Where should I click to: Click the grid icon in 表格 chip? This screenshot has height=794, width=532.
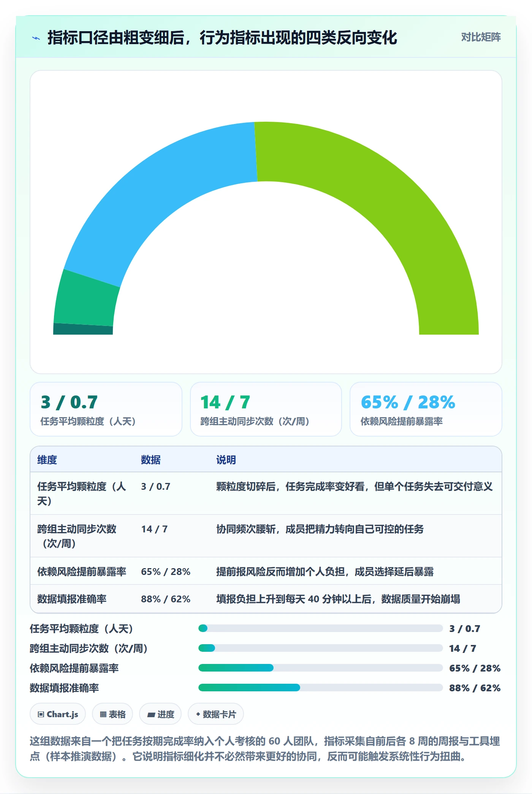[x=103, y=715]
